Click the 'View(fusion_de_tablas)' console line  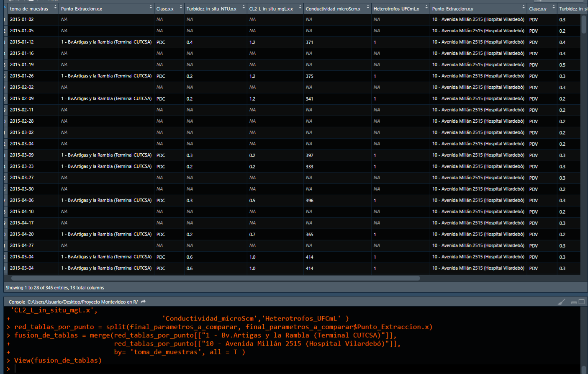click(58, 360)
